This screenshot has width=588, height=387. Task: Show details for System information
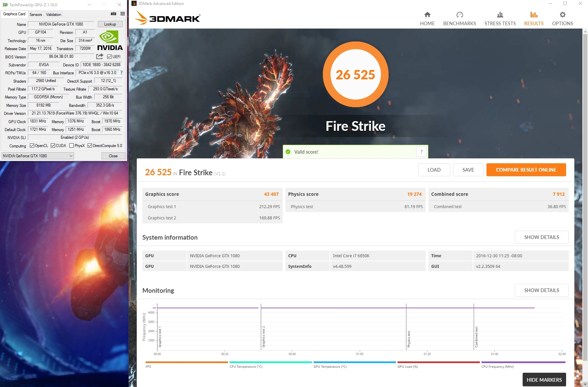pyautogui.click(x=542, y=237)
